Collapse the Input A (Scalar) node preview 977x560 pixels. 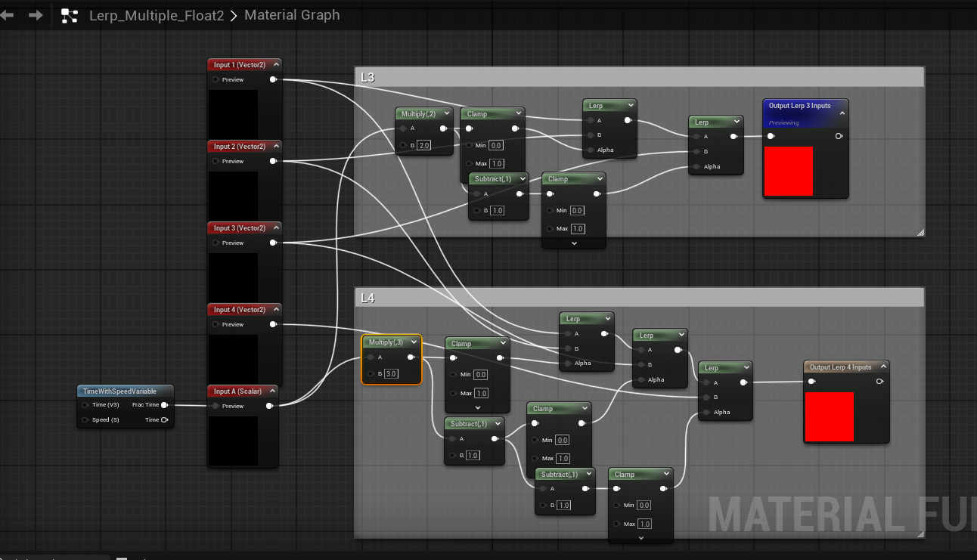tap(273, 391)
